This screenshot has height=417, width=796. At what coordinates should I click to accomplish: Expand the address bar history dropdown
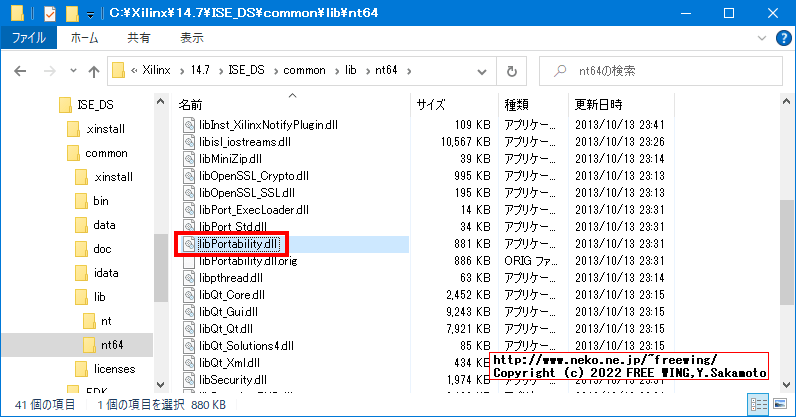tap(482, 72)
